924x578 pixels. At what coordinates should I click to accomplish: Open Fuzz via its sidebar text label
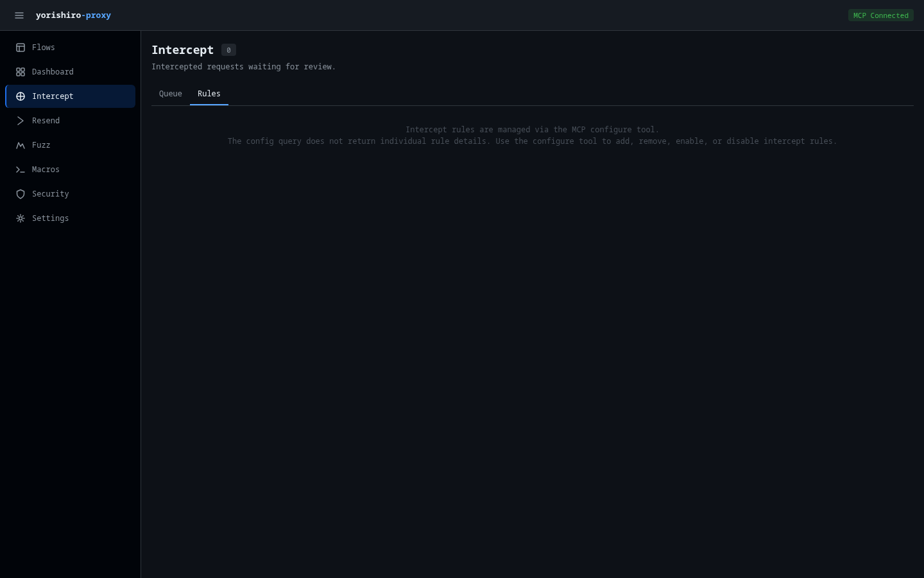41,145
